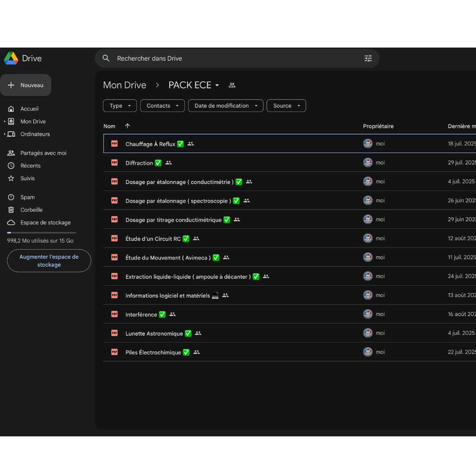Click the storage usage progress bar

[x=41, y=232]
